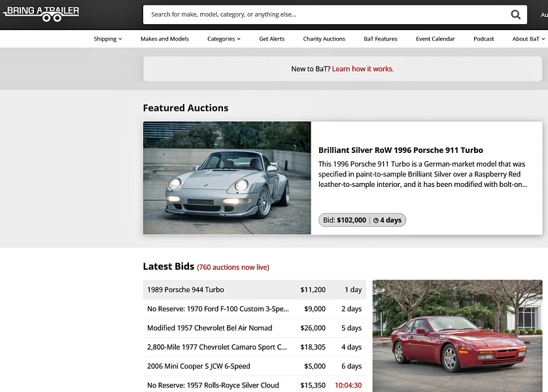This screenshot has width=548, height=392.
Task: Click the Featured Auctions heading
Action: click(x=186, y=108)
